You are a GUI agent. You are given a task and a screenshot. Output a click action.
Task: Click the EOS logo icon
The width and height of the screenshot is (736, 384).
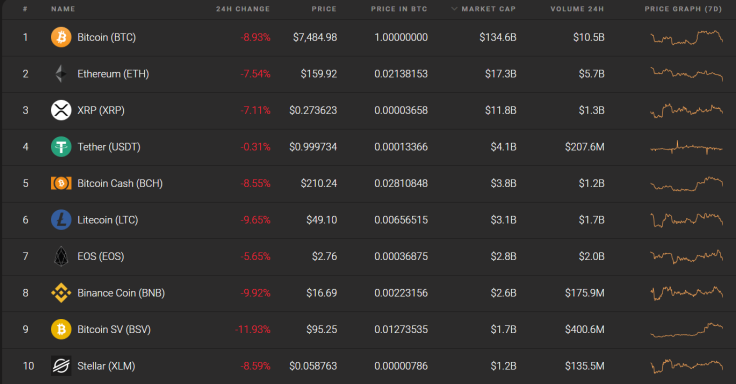pyautogui.click(x=61, y=256)
